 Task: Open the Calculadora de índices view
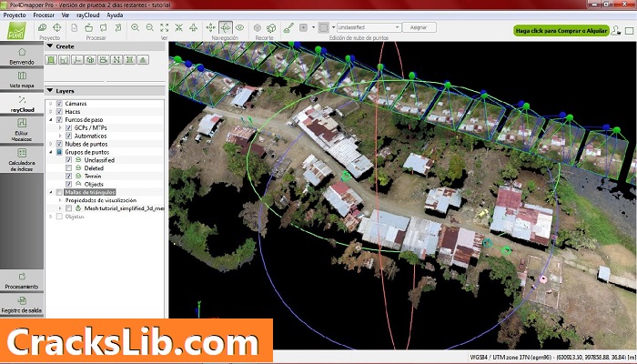(x=22, y=159)
